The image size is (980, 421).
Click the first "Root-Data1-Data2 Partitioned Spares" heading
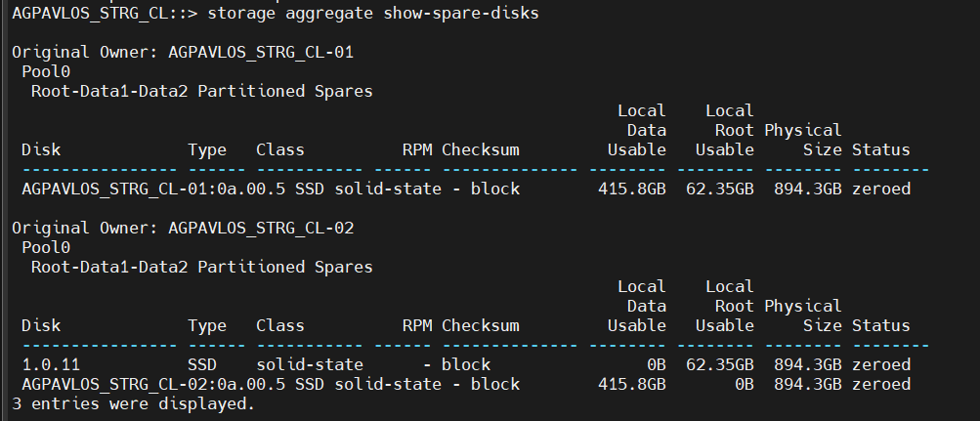[x=201, y=91]
